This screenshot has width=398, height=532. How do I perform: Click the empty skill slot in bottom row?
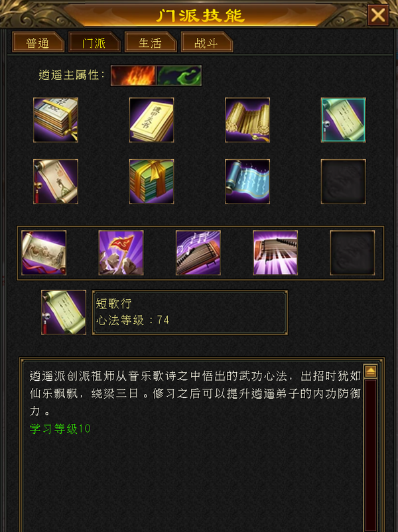tap(352, 253)
